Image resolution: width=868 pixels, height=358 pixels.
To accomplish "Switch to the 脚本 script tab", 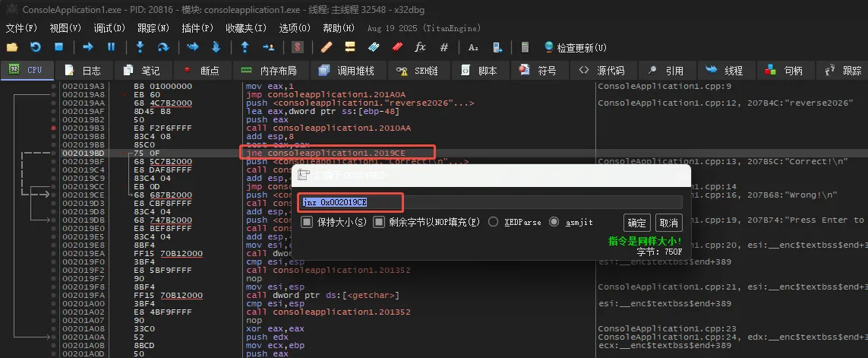I will [x=480, y=71].
